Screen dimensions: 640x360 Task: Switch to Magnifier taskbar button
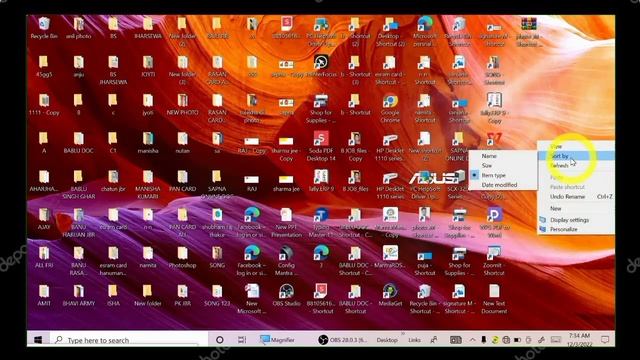[277, 340]
